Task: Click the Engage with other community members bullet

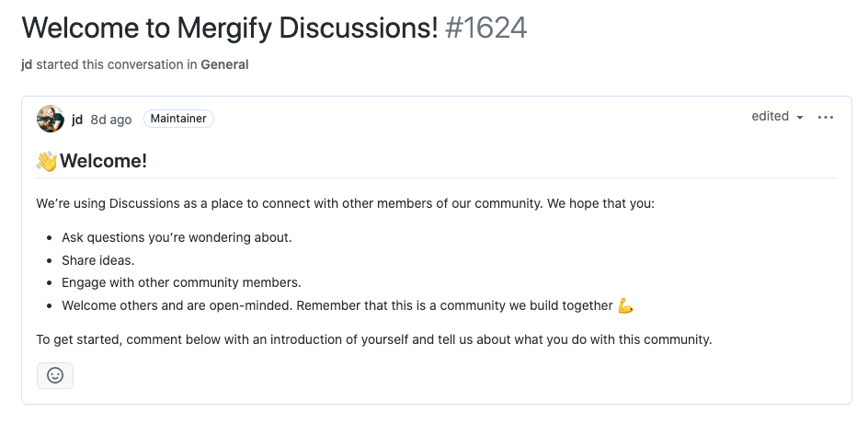Action: click(181, 283)
